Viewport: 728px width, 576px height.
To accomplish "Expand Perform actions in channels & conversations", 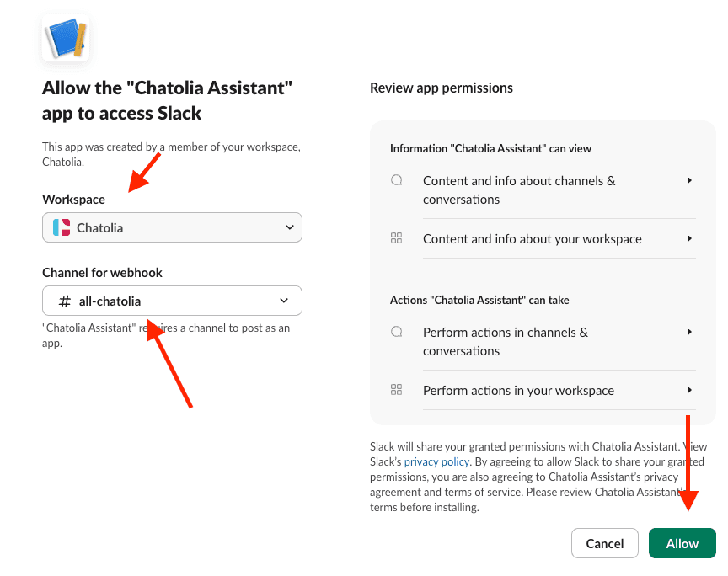I will pyautogui.click(x=689, y=332).
